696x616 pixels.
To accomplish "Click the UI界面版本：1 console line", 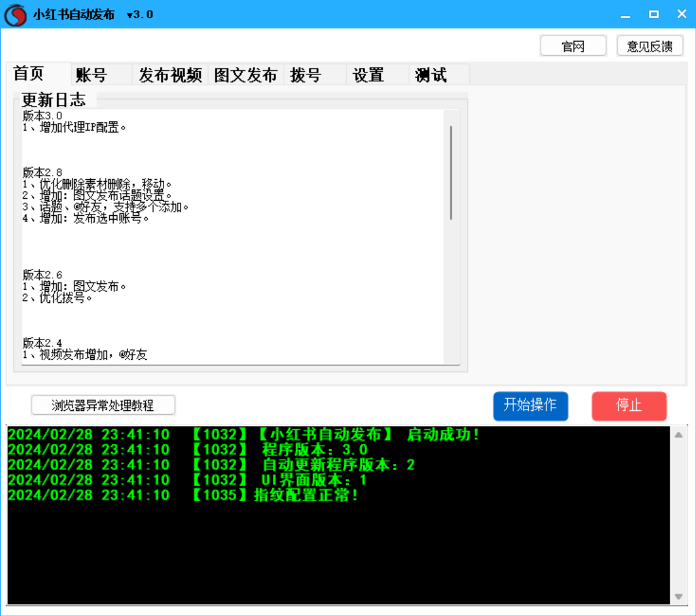I will [x=188, y=480].
